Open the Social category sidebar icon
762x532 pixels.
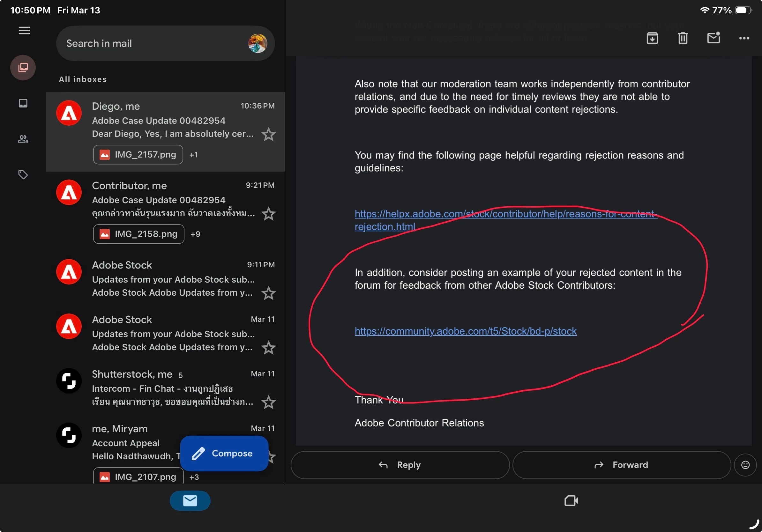(x=23, y=139)
